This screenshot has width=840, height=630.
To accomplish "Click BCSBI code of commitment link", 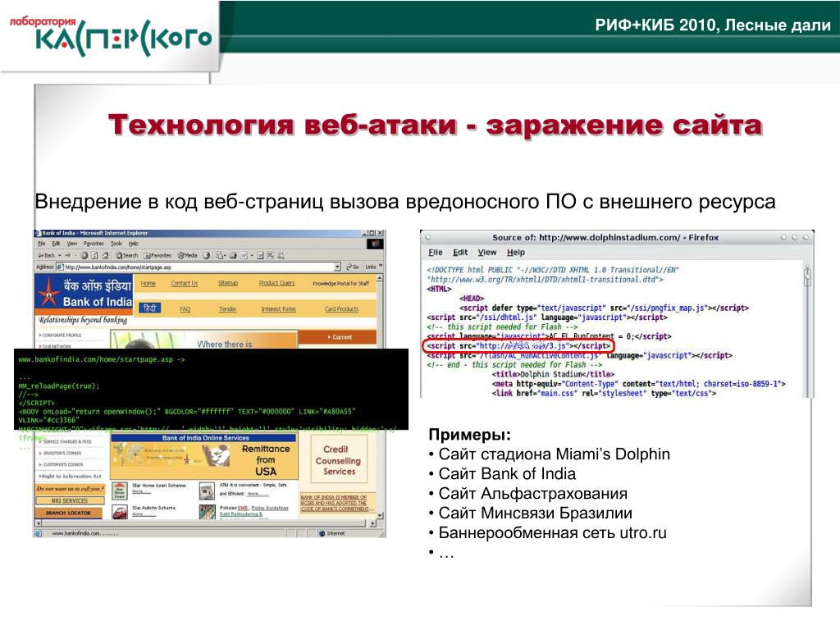I will (x=337, y=503).
